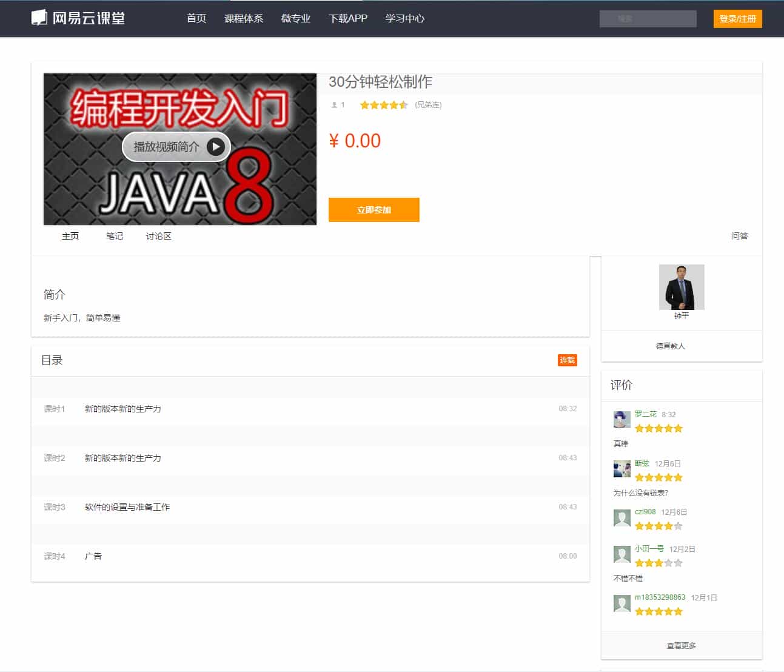Screen dimensions: 784x672
Task: Click 小田一号's three-star rating
Action: (x=659, y=563)
